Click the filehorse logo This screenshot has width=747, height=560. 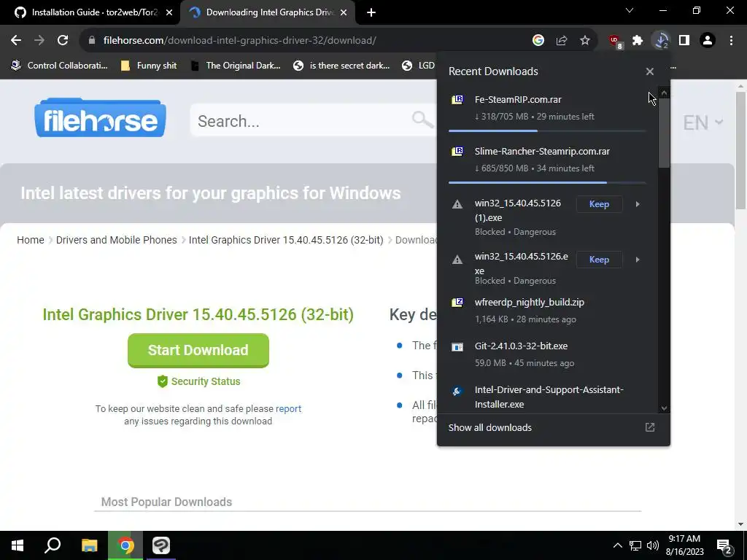[100, 117]
